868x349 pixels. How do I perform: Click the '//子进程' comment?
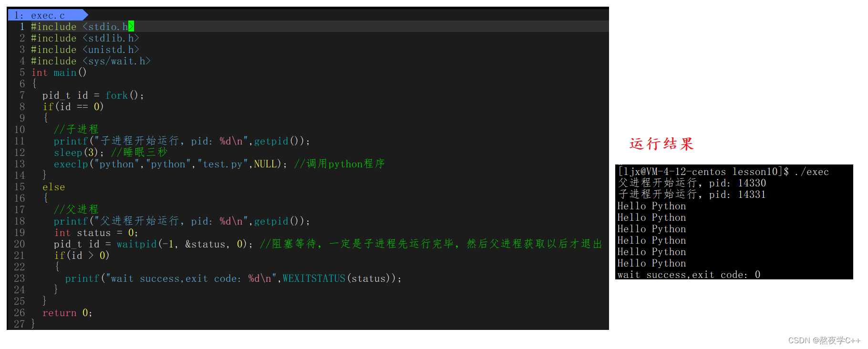[76, 129]
